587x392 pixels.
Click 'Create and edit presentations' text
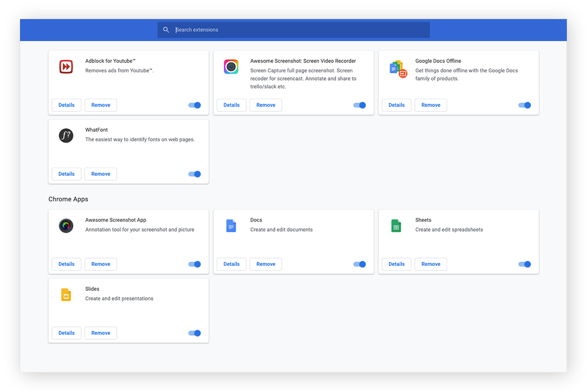[119, 298]
